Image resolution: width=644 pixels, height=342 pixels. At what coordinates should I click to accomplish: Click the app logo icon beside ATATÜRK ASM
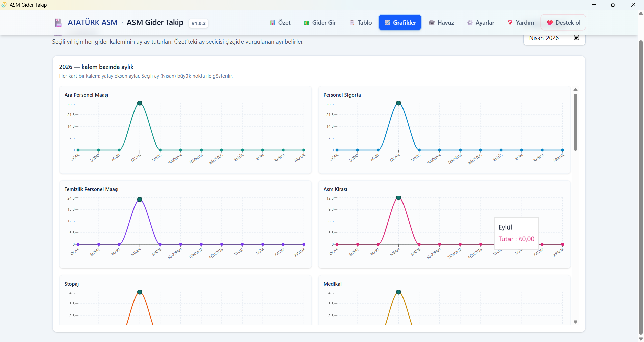[58, 23]
